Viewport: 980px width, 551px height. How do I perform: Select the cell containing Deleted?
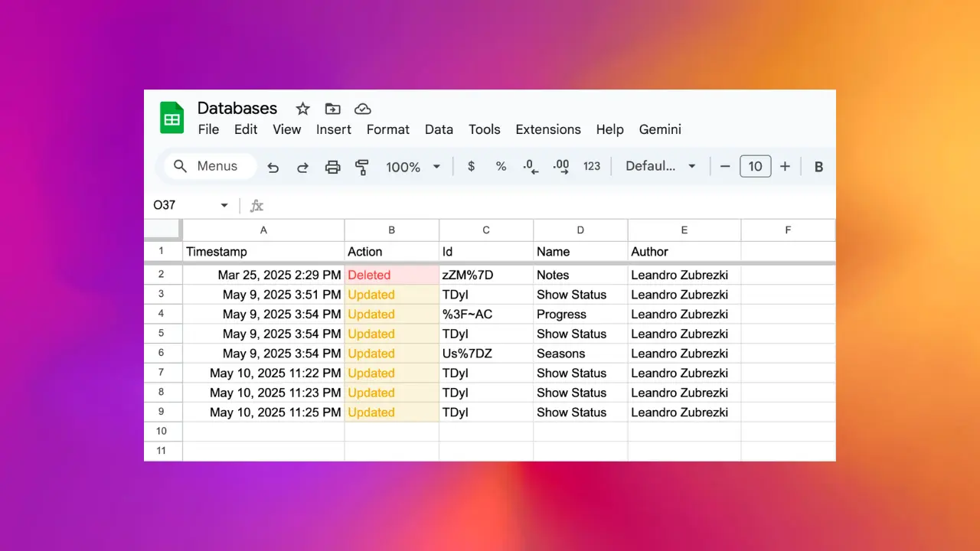click(x=391, y=275)
